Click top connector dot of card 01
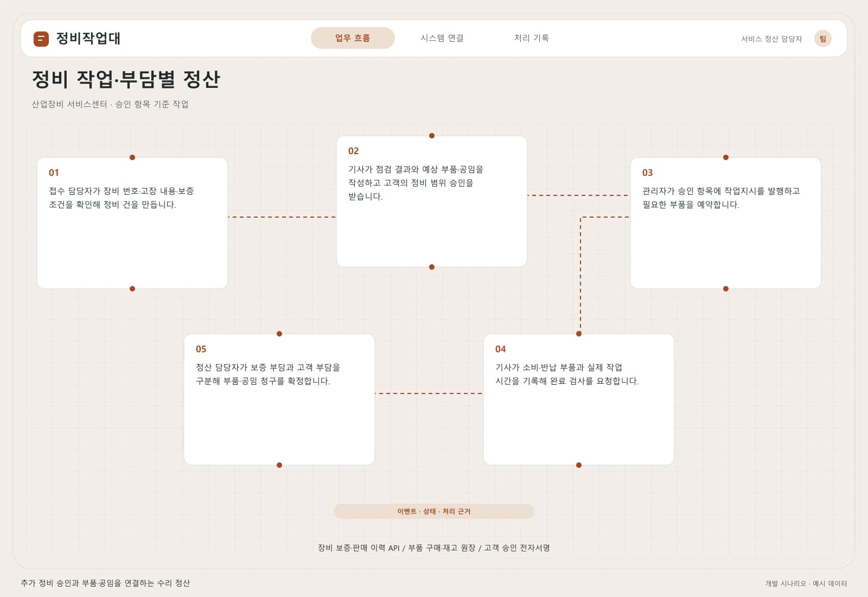The height and width of the screenshot is (597, 868). click(132, 157)
